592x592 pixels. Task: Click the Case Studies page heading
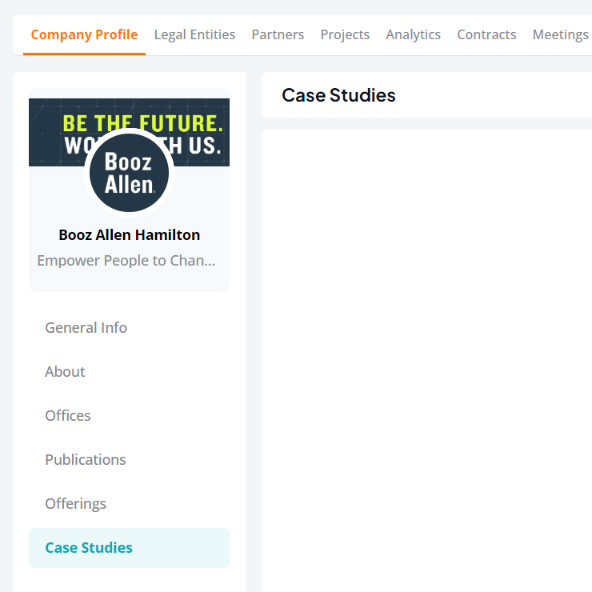pyautogui.click(x=339, y=95)
